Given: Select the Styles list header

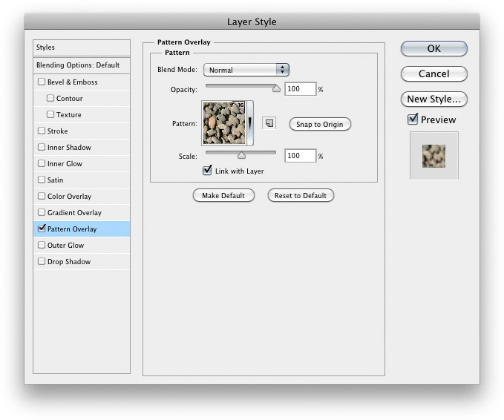Looking at the screenshot, I should 82,47.
